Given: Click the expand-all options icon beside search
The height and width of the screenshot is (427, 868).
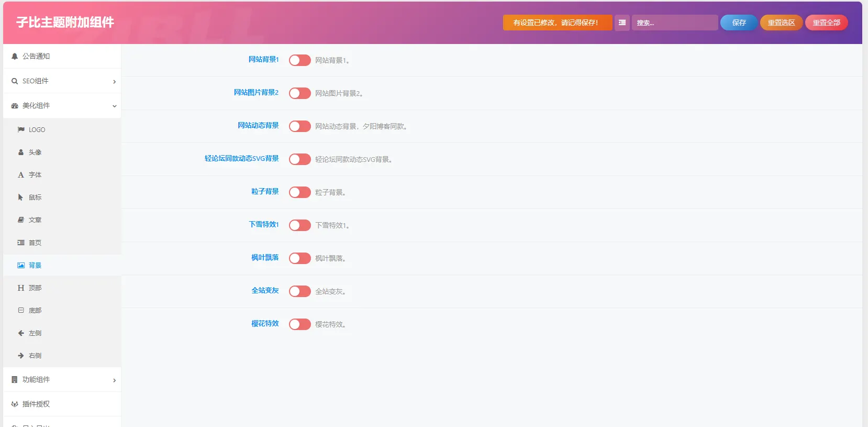Looking at the screenshot, I should (x=622, y=23).
